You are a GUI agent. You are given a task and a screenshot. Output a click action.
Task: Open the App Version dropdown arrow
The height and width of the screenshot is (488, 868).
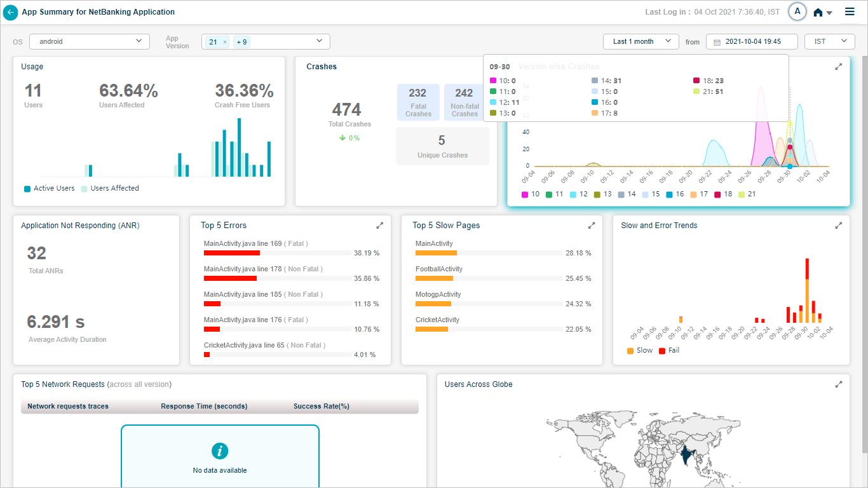click(x=319, y=41)
